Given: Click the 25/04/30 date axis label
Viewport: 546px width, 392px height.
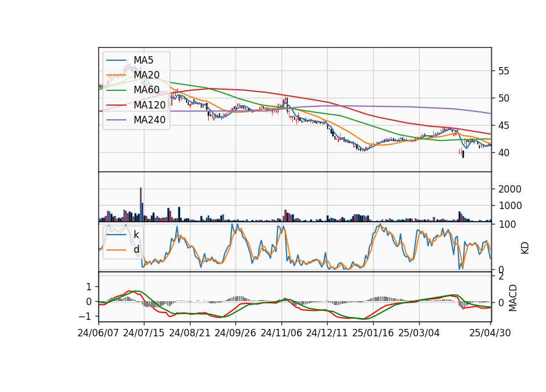Looking at the screenshot, I should click(x=490, y=333).
